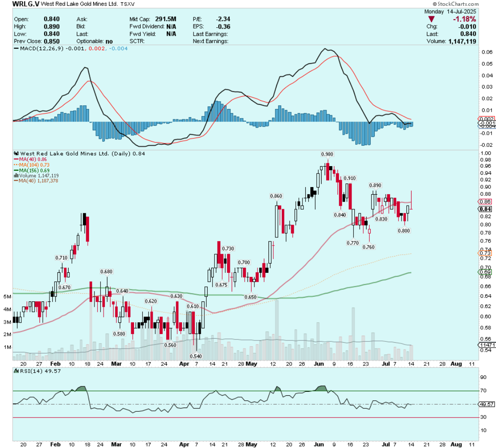
Task: Click the orange 0.73 axis tag
Action: tap(485, 253)
